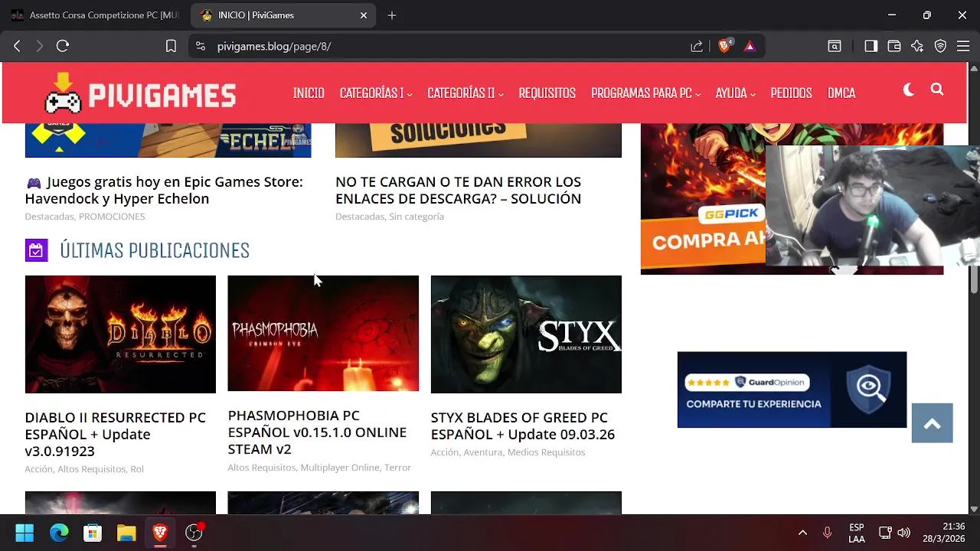Expand the CATEGORÍAS II menu

click(465, 93)
